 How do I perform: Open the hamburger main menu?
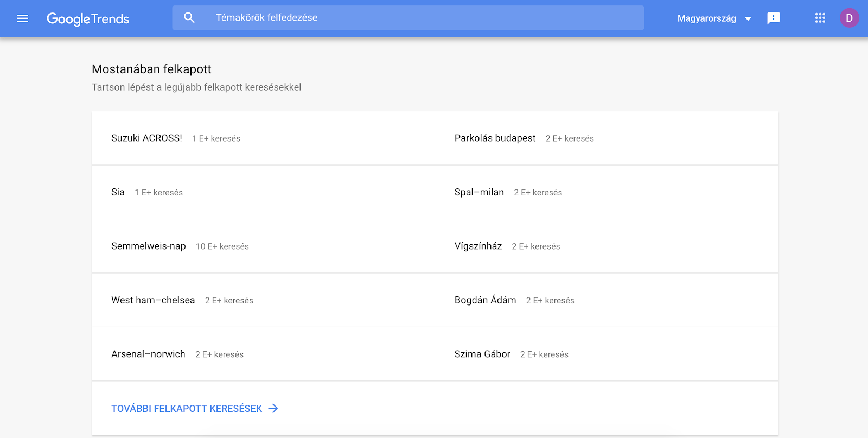pos(22,18)
